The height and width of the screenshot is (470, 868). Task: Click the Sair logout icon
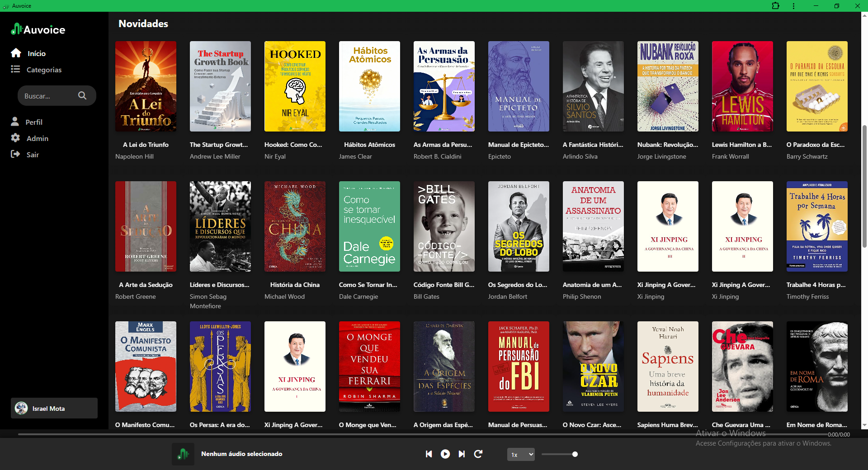[15, 155]
